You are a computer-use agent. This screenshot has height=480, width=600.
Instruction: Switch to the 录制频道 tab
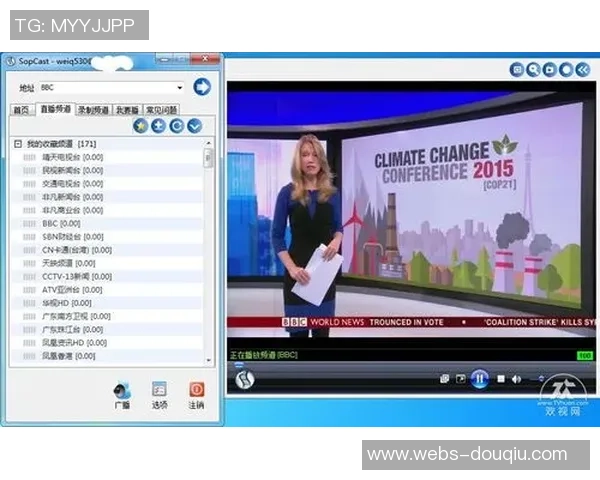point(93,110)
